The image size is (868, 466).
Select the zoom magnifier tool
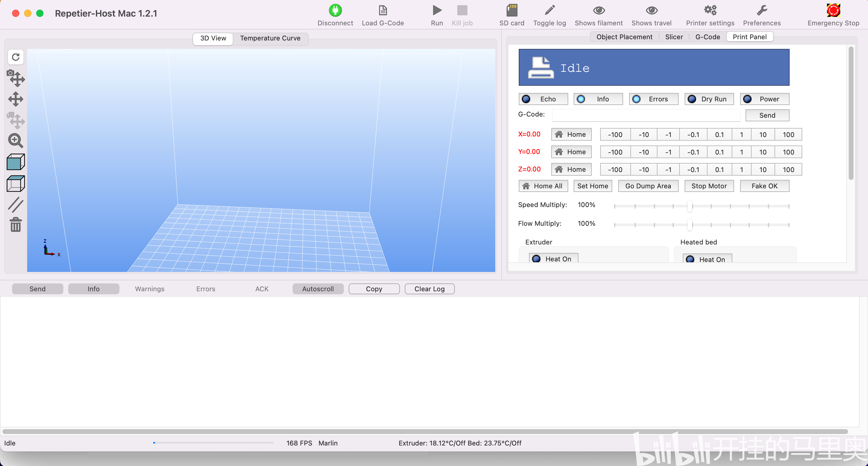(15, 141)
